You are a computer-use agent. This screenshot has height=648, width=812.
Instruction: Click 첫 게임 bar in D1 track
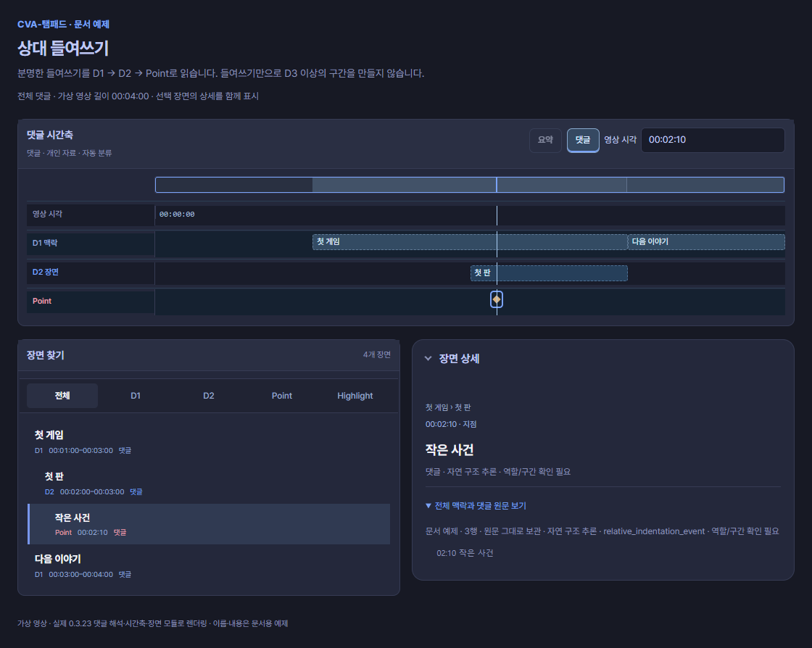470,241
